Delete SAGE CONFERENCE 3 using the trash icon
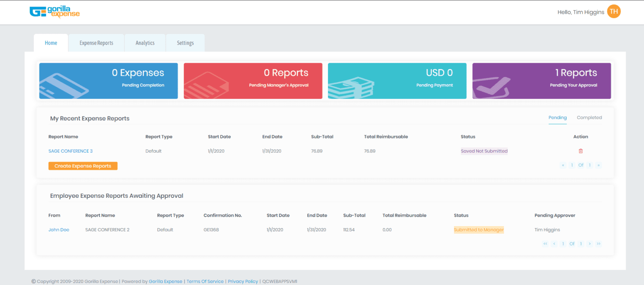644x285 pixels. pyautogui.click(x=581, y=151)
